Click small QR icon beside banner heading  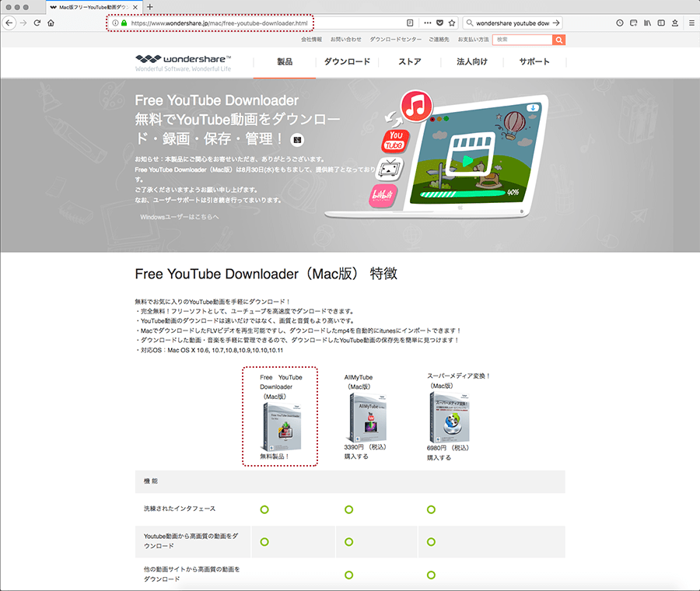[x=297, y=140]
